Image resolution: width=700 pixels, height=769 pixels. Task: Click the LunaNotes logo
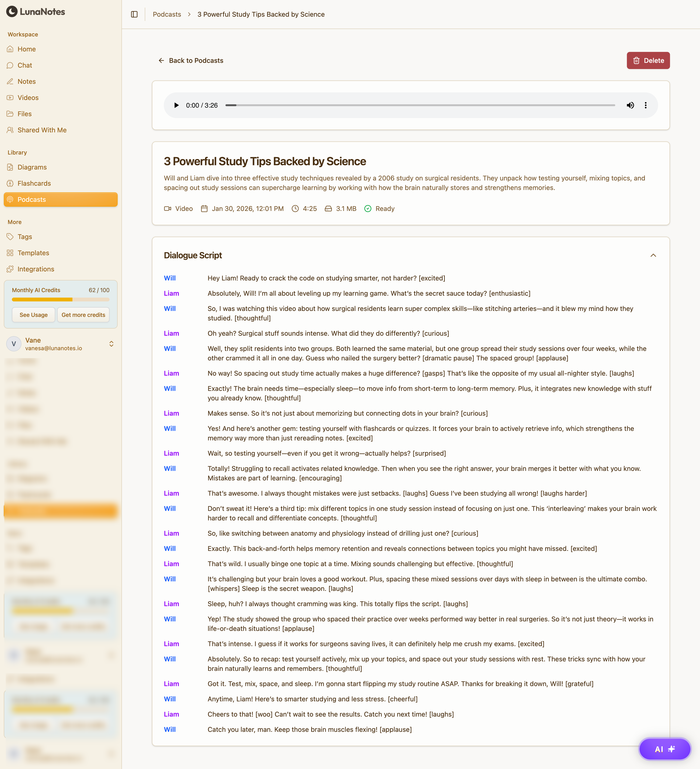[36, 11]
